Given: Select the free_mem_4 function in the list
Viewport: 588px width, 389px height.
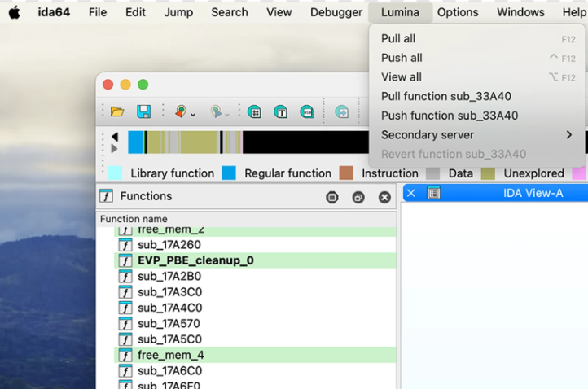Looking at the screenshot, I should click(x=169, y=355).
